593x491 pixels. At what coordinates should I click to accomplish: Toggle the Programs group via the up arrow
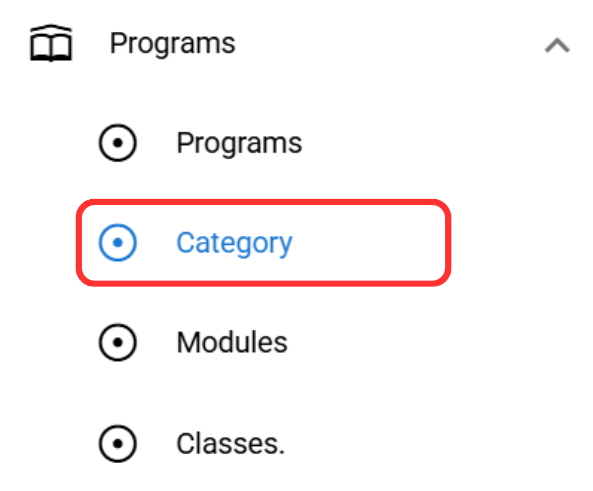point(557,45)
